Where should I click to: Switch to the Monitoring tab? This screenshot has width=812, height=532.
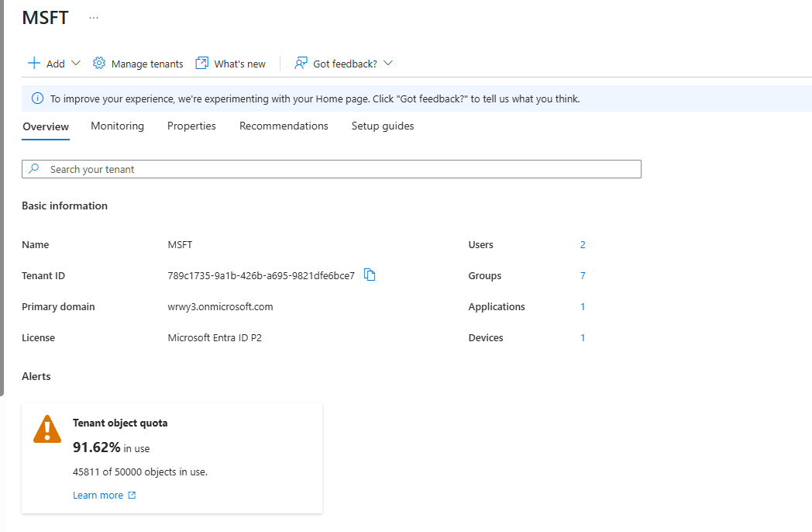(x=118, y=126)
